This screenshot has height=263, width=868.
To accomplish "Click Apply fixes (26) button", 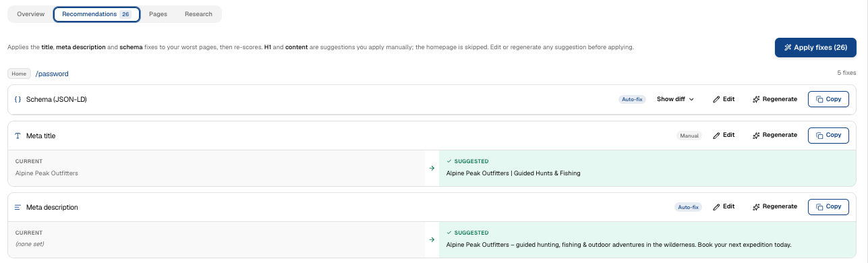I will tap(815, 47).
